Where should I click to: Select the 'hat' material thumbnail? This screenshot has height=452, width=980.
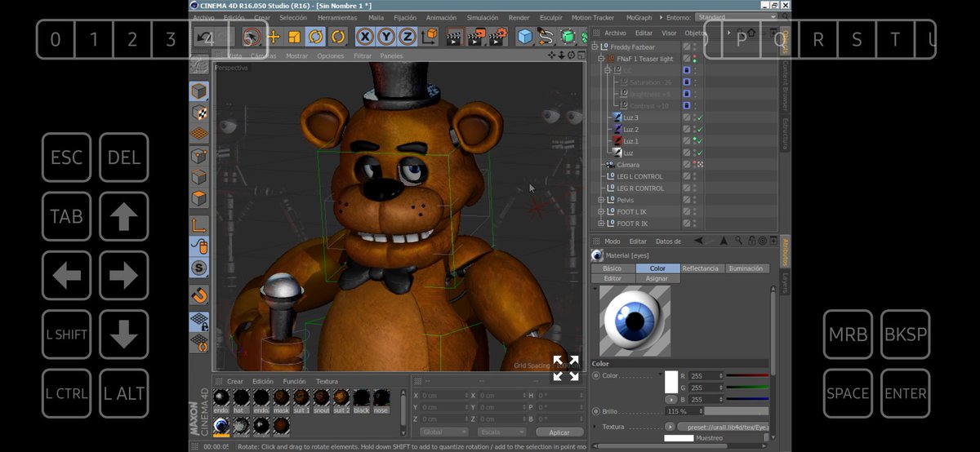241,400
